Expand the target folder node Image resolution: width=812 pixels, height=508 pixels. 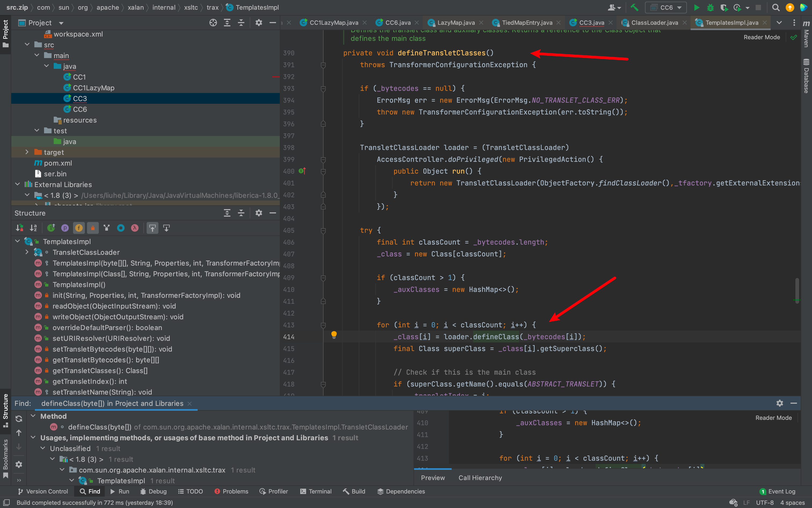(27, 152)
